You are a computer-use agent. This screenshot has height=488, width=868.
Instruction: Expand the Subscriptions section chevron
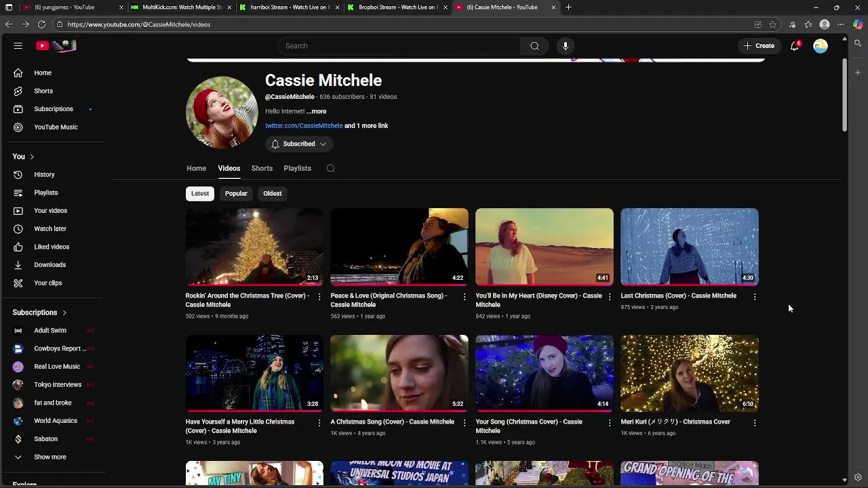[64, 312]
